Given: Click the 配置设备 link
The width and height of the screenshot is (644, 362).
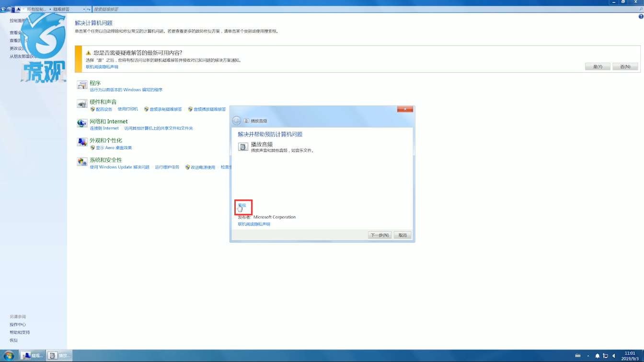Looking at the screenshot, I should [x=104, y=109].
